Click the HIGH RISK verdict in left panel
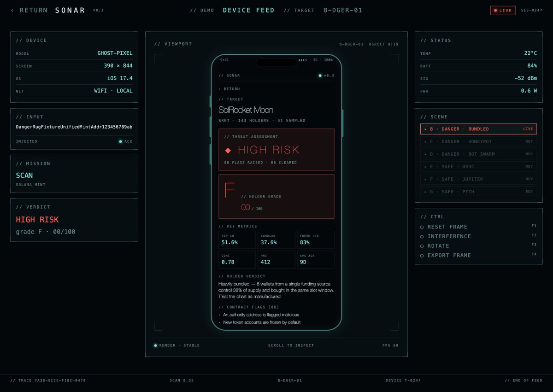The height and width of the screenshot is (392, 553). 37,220
